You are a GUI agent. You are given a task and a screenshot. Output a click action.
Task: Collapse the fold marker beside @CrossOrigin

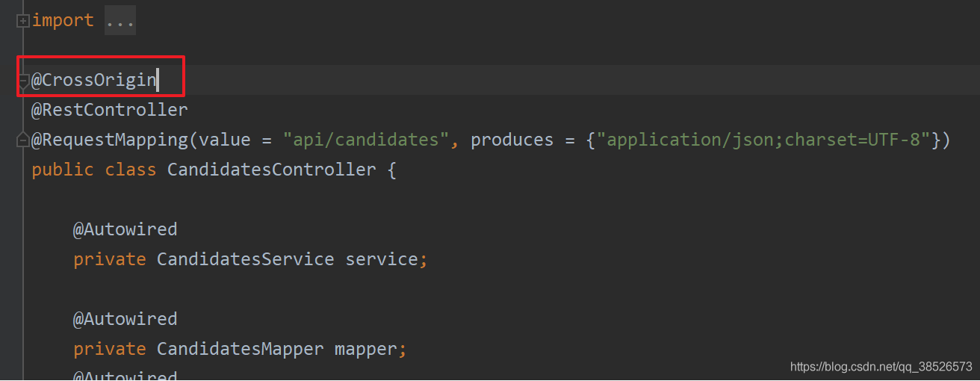(x=22, y=80)
